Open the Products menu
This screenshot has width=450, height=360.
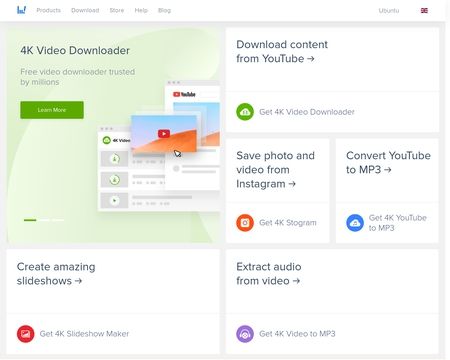[x=49, y=10]
